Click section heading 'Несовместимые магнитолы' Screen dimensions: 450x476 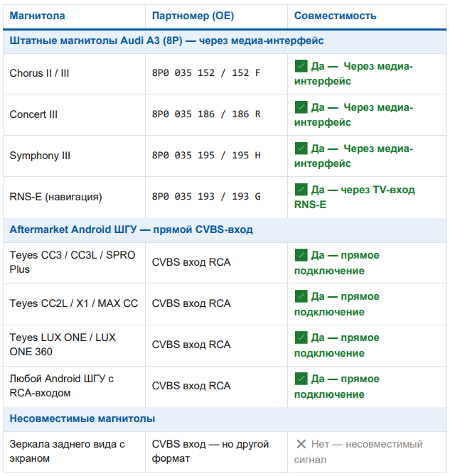pos(82,418)
